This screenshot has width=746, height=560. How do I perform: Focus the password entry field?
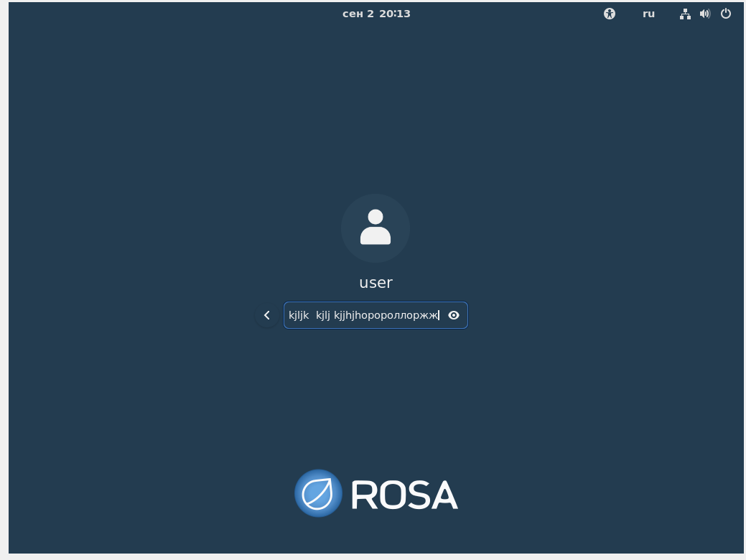click(x=365, y=315)
